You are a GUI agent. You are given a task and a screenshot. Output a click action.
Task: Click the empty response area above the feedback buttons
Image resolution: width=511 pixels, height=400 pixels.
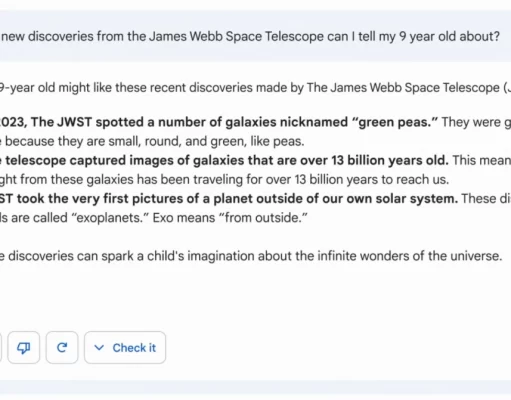point(255,297)
